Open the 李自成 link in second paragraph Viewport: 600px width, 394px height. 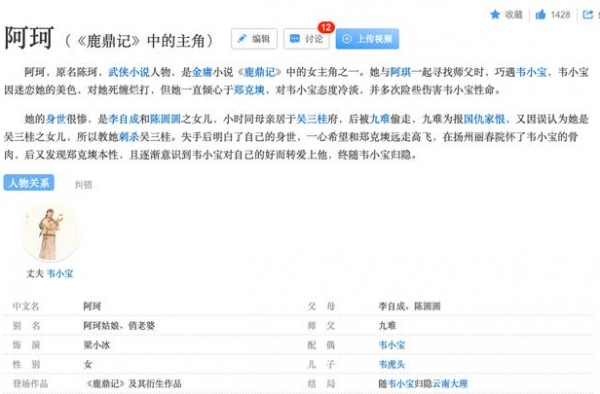tap(124, 119)
